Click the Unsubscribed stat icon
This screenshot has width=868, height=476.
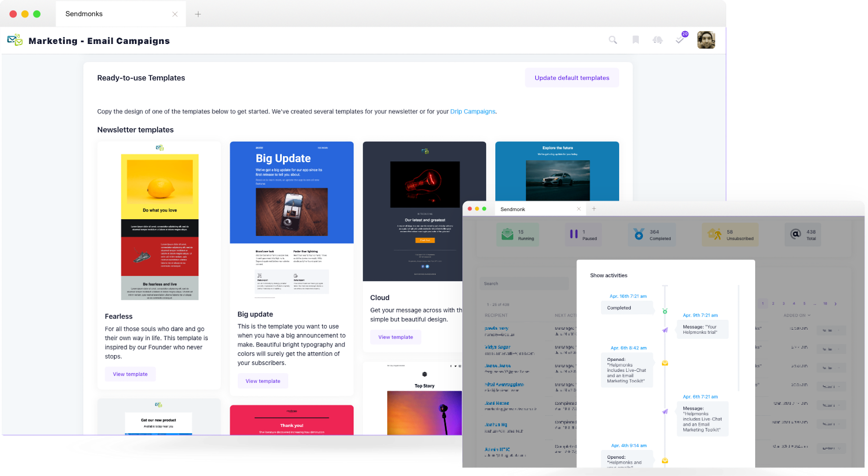click(714, 234)
